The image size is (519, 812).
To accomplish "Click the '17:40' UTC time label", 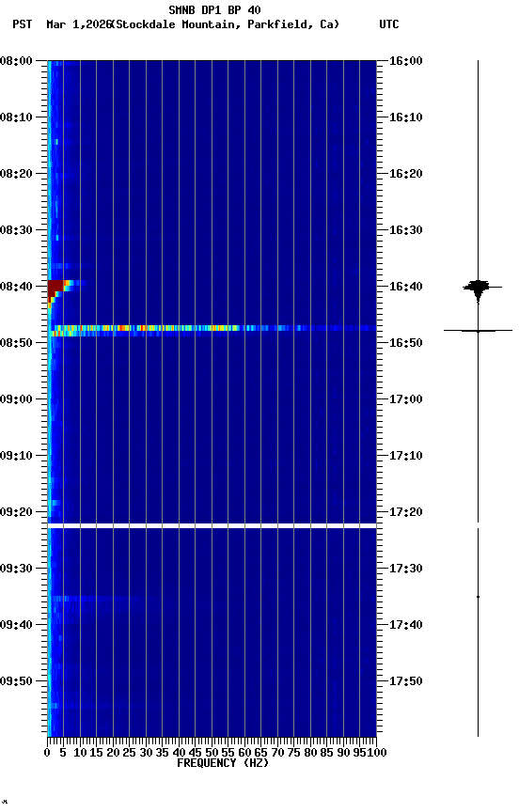I will click(406, 625).
